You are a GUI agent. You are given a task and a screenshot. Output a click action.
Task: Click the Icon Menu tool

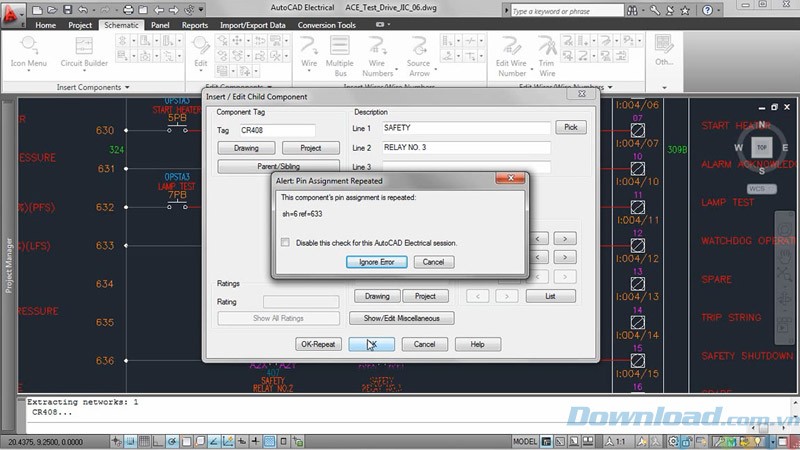(x=29, y=52)
